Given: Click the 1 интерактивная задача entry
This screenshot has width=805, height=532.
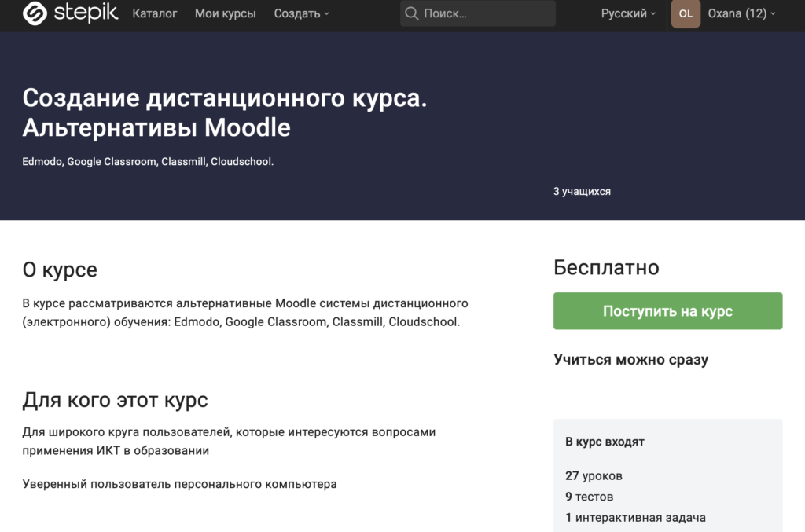Looking at the screenshot, I should point(635,517).
